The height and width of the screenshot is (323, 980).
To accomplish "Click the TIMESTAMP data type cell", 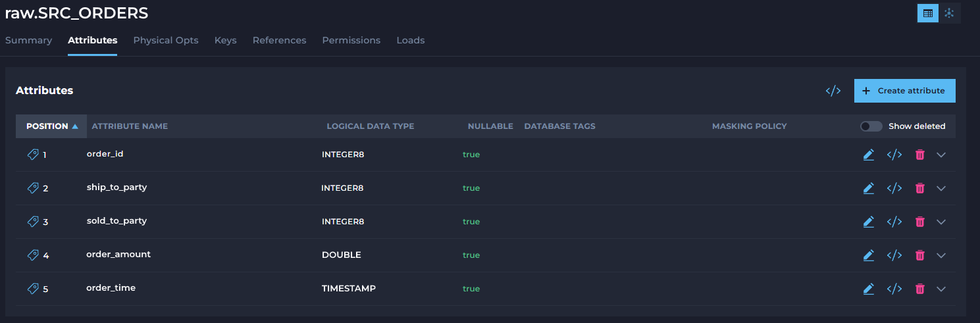I will click(349, 289).
